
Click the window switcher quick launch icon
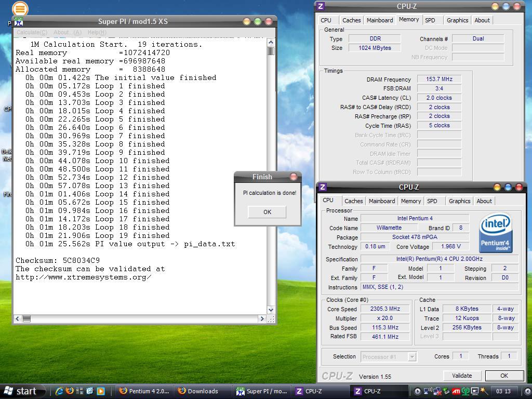pyautogui.click(x=79, y=391)
